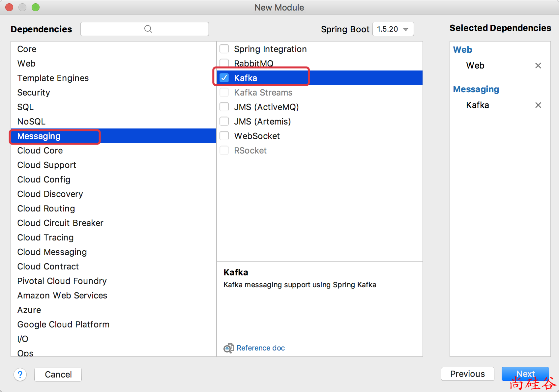
Task: Select the NoSQL category
Action: pos(113,122)
